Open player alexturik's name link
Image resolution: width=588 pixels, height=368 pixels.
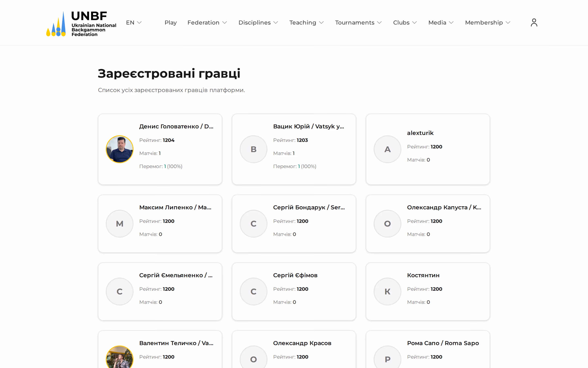click(420, 133)
